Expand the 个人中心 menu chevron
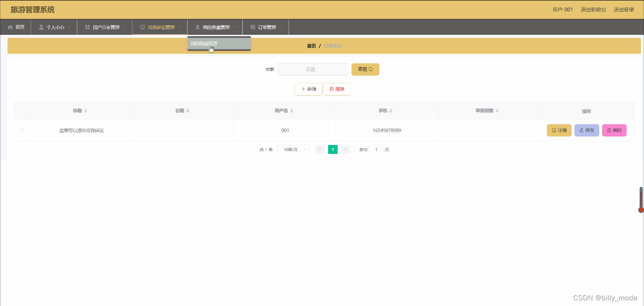This screenshot has height=306, width=644. (x=69, y=27)
